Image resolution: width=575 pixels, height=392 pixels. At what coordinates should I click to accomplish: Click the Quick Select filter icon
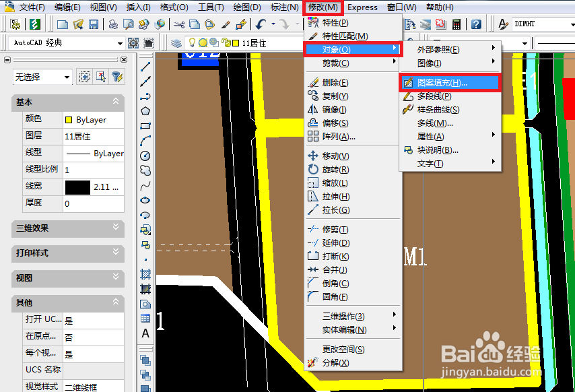[x=117, y=77]
